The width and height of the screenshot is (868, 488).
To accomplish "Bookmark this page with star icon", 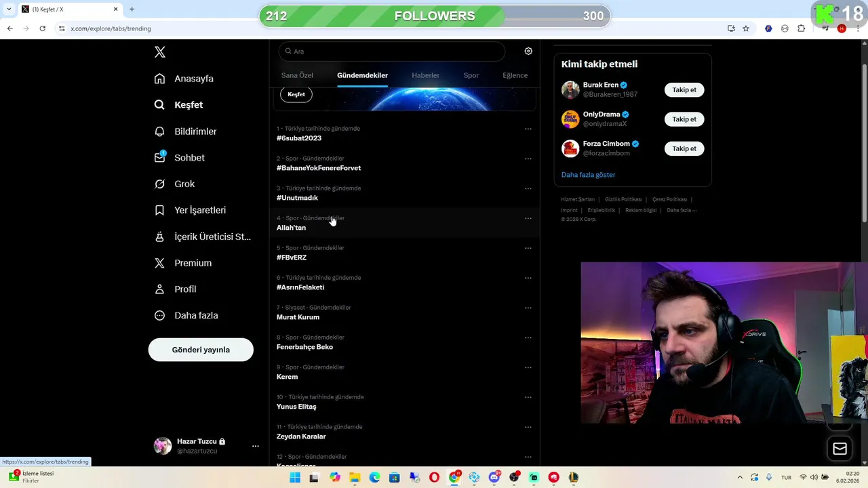I will pos(746,28).
